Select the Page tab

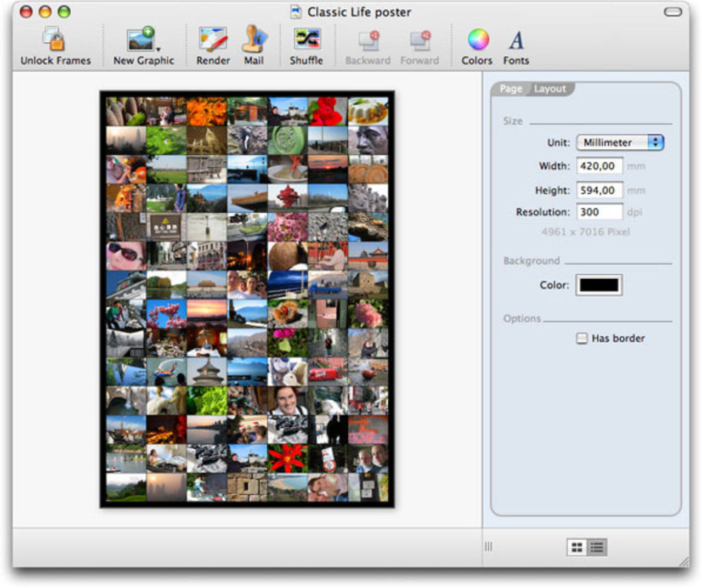(511, 89)
